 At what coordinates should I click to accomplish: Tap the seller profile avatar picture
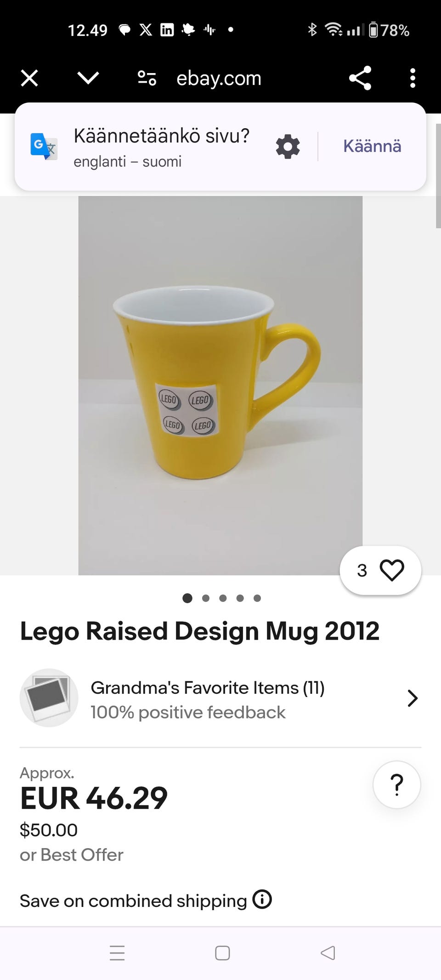[x=49, y=697]
